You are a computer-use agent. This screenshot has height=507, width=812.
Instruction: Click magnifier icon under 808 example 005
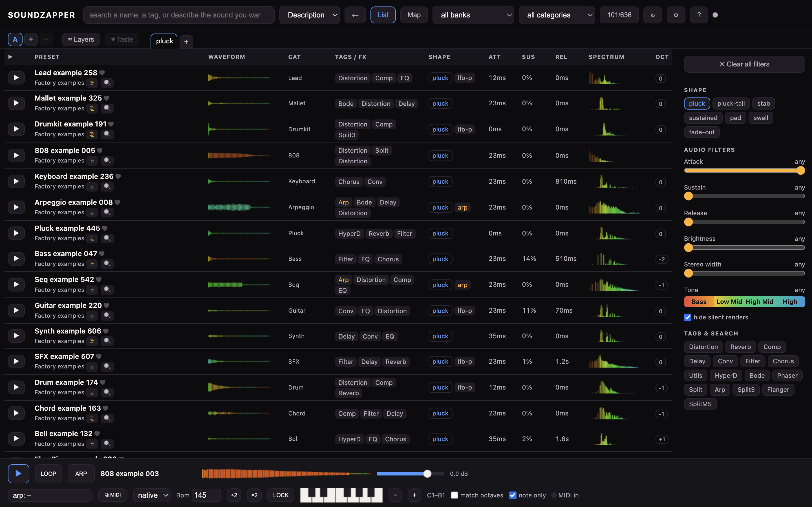tap(107, 161)
